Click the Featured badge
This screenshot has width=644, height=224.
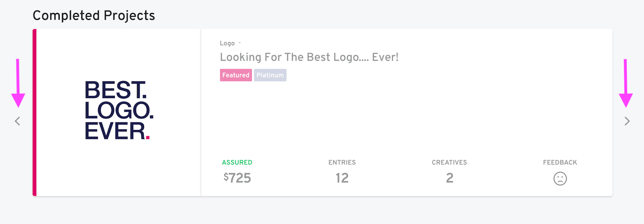point(236,75)
